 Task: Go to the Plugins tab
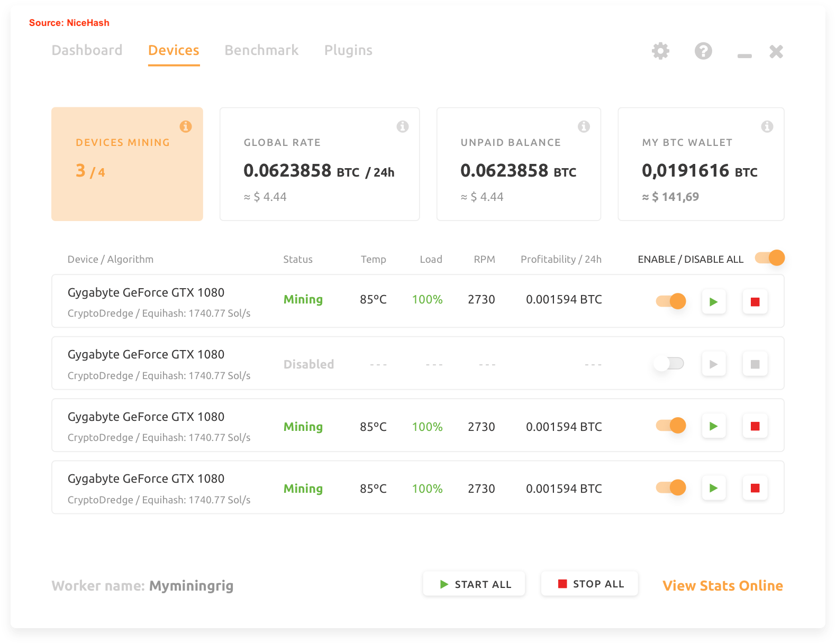pyautogui.click(x=348, y=51)
